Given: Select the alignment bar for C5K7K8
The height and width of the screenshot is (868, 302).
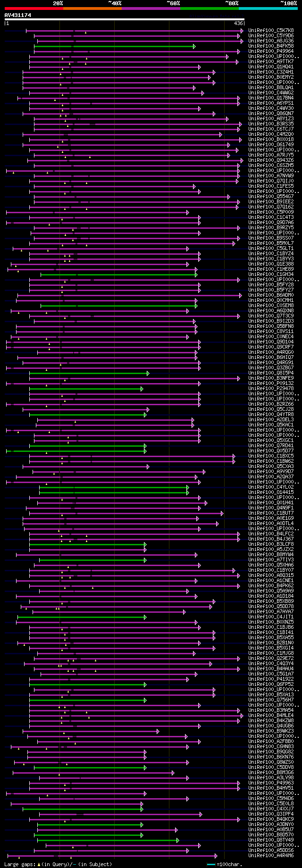Looking at the screenshot, I should tap(134, 31).
